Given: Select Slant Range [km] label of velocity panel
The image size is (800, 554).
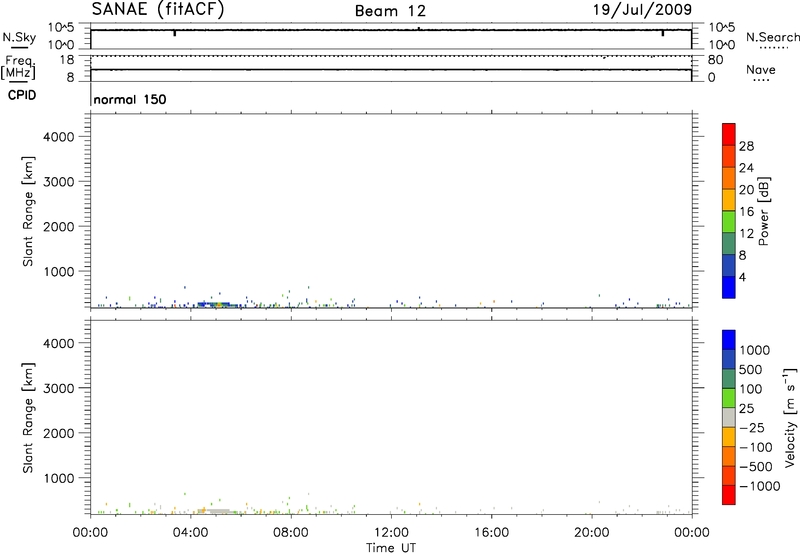Looking at the screenshot, I should [28, 418].
